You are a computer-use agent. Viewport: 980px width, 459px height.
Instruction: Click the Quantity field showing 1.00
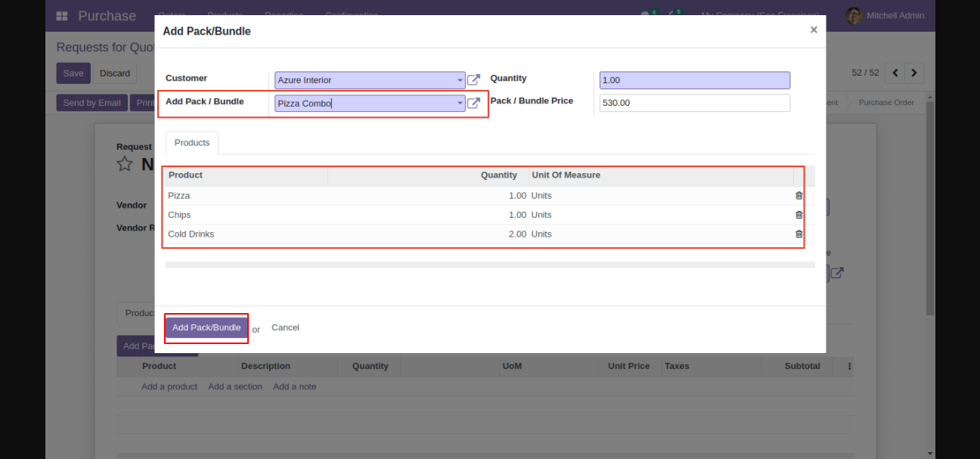click(695, 80)
